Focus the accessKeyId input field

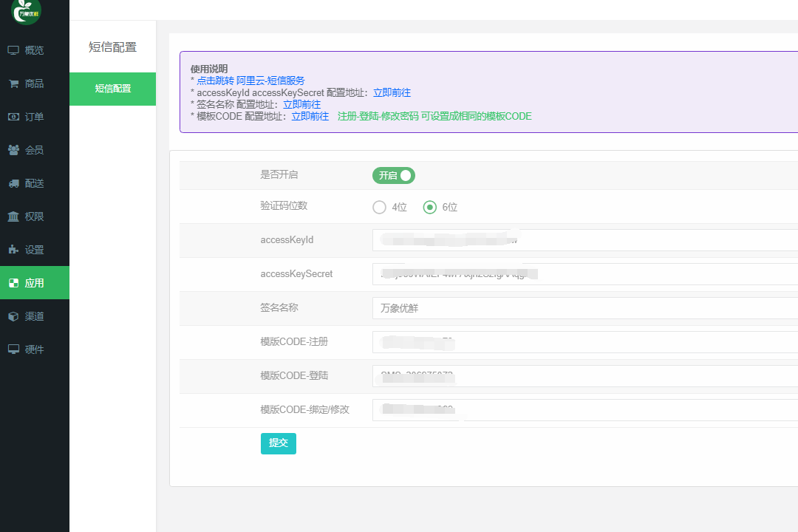point(585,240)
